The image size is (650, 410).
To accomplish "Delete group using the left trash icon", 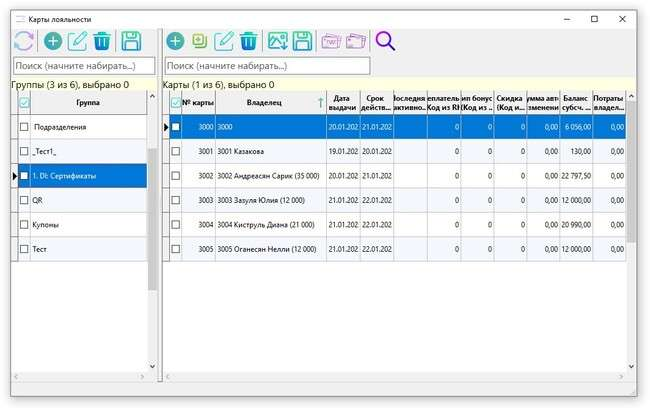I will click(101, 41).
